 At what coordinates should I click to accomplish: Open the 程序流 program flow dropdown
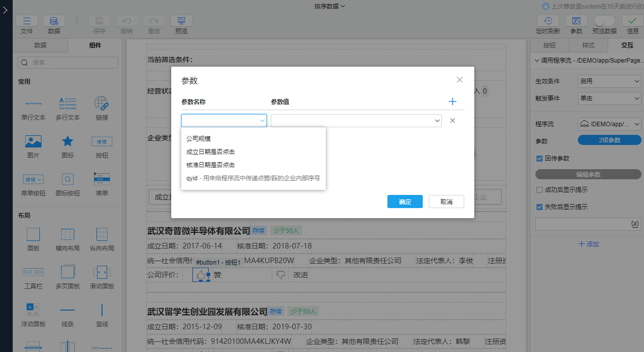[x=609, y=123]
